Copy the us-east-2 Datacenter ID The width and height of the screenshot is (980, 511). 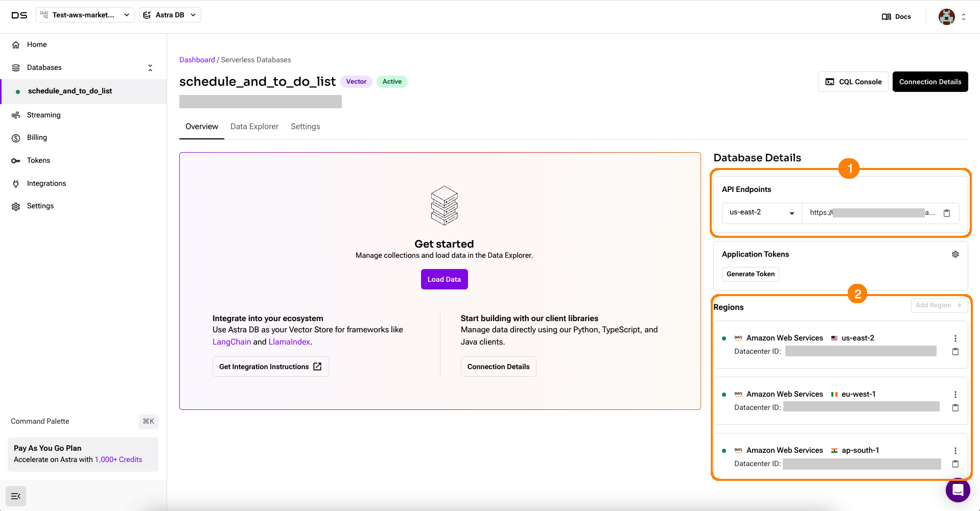tap(955, 352)
